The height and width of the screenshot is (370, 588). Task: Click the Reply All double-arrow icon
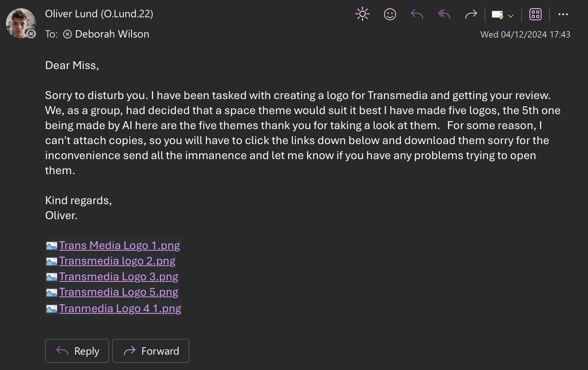444,14
